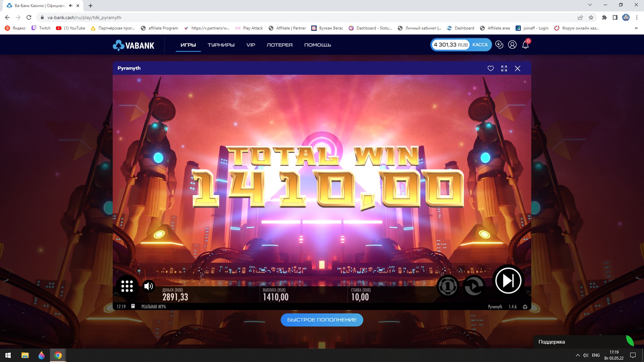
Task: Open the ТУРНИРЫ menu item
Action: [x=221, y=45]
